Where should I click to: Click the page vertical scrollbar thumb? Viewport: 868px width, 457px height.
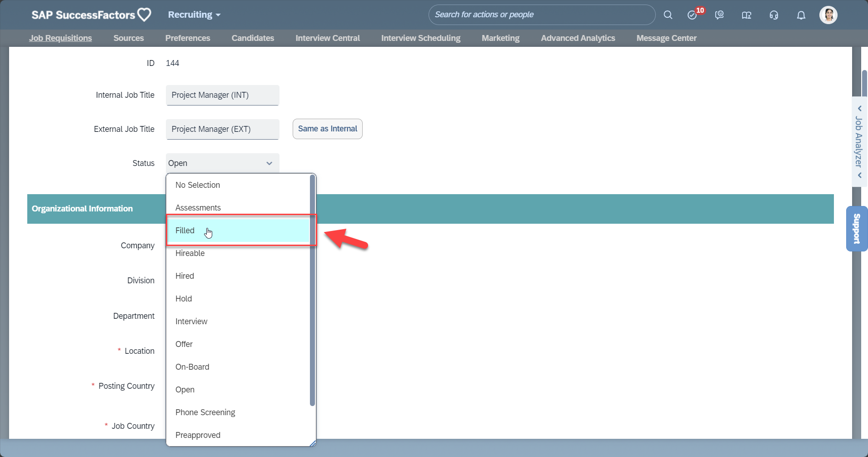coord(864,83)
